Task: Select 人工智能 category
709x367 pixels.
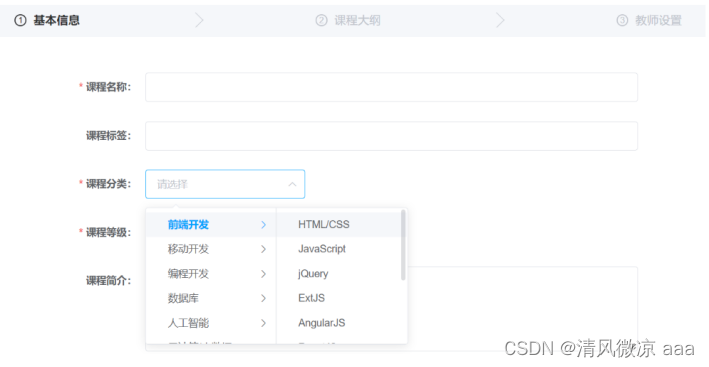Action: (x=211, y=323)
